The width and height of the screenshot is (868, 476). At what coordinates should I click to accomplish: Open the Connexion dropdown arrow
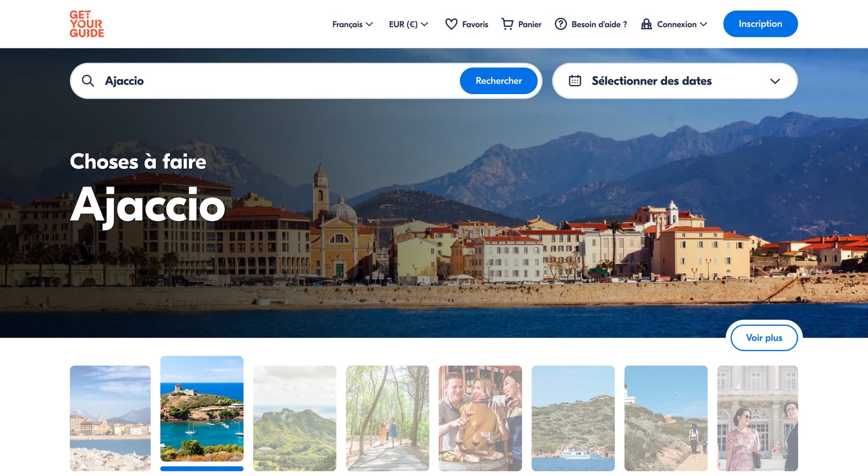(703, 24)
